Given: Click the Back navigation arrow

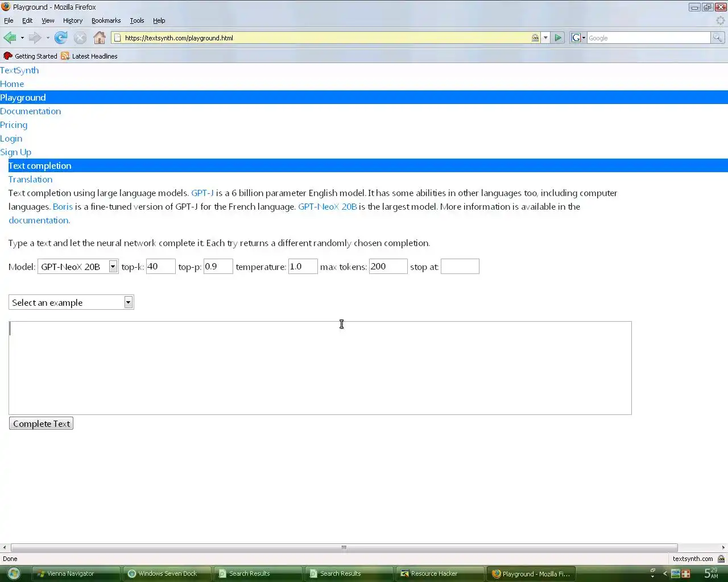Looking at the screenshot, I should click(x=10, y=38).
